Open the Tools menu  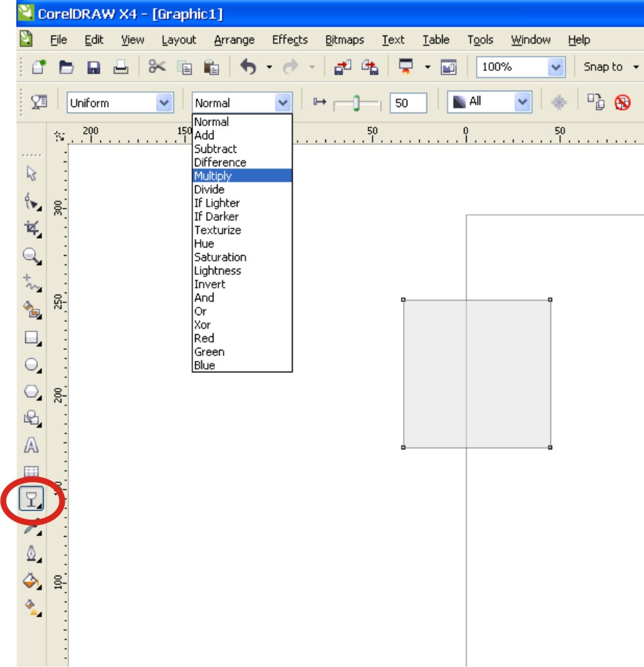[480, 40]
